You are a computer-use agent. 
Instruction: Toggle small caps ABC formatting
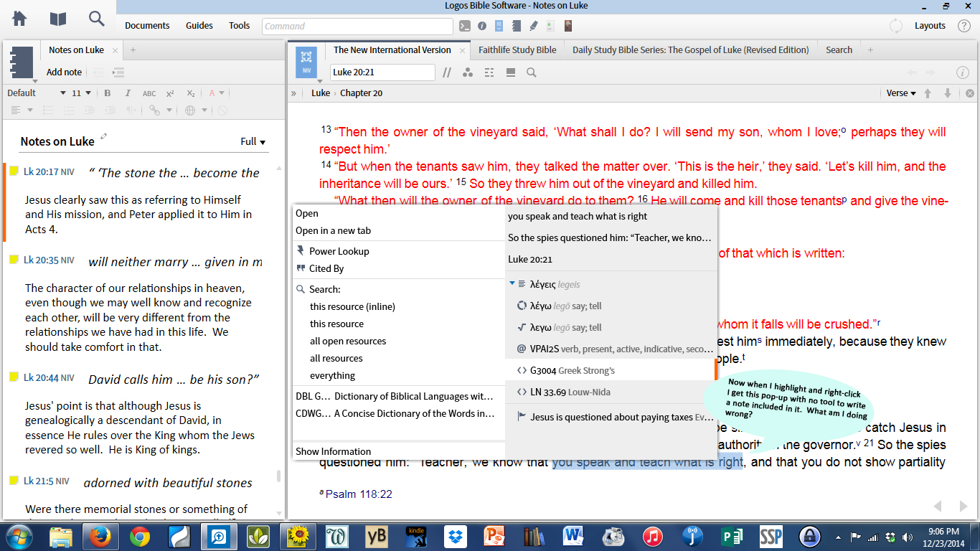tap(149, 93)
